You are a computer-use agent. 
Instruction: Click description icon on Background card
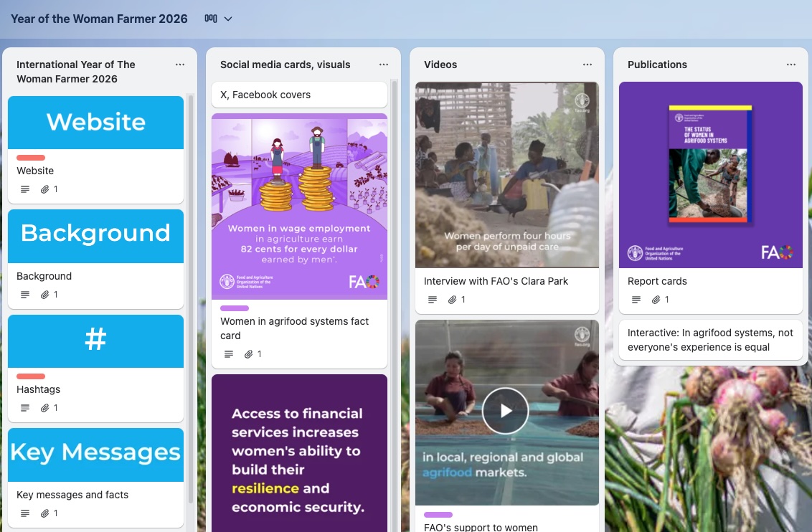[x=25, y=295]
